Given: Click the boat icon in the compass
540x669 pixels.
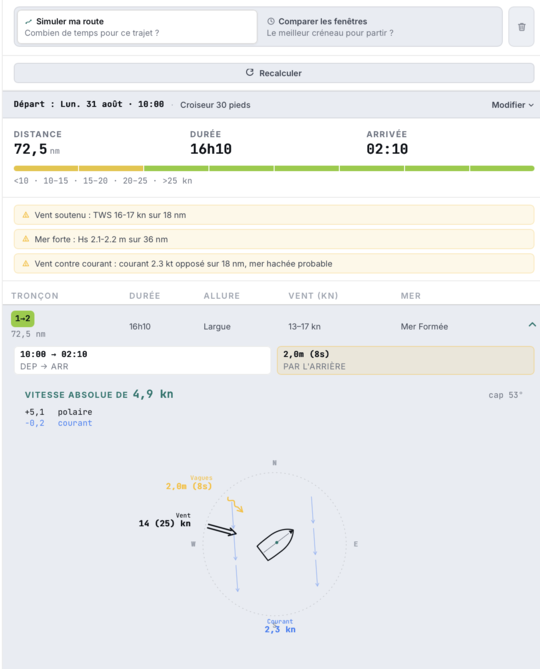Looking at the screenshot, I should point(276,544).
